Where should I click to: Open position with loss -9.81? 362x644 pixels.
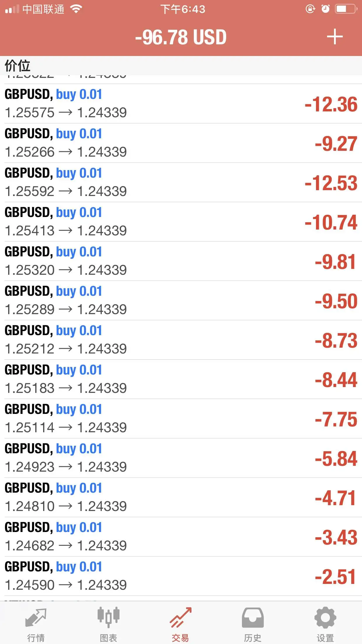pyautogui.click(x=181, y=261)
